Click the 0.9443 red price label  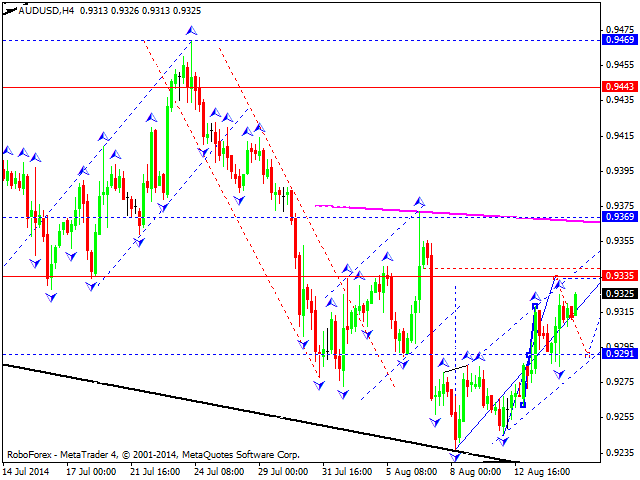pyautogui.click(x=620, y=87)
